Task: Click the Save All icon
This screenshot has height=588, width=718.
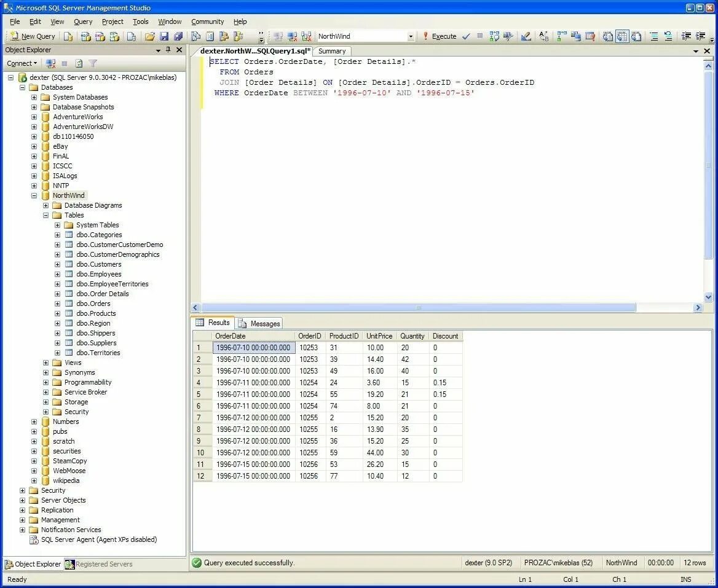Action: point(178,36)
